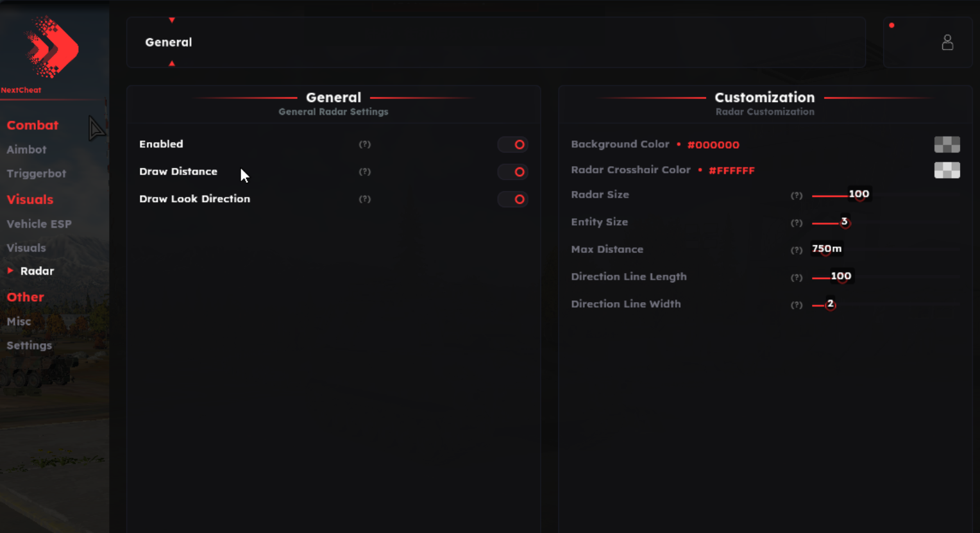
Task: Open Background Color swatch picker
Action: tap(947, 144)
